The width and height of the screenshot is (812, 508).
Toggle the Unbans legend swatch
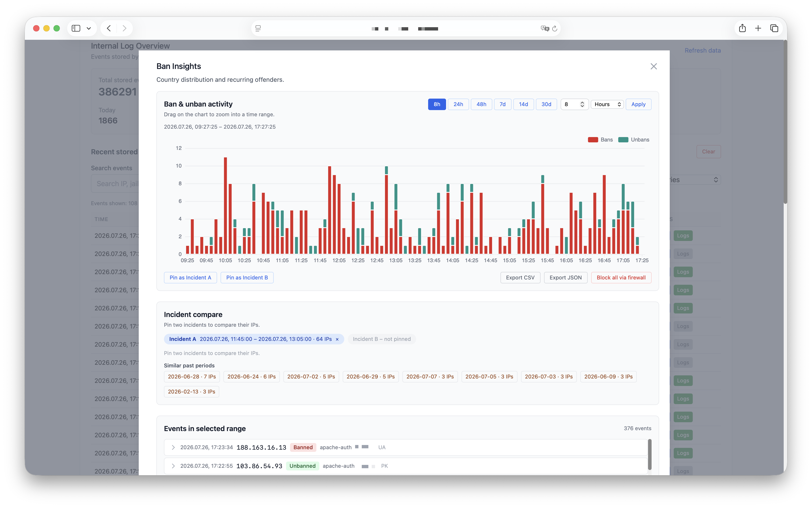pyautogui.click(x=623, y=140)
